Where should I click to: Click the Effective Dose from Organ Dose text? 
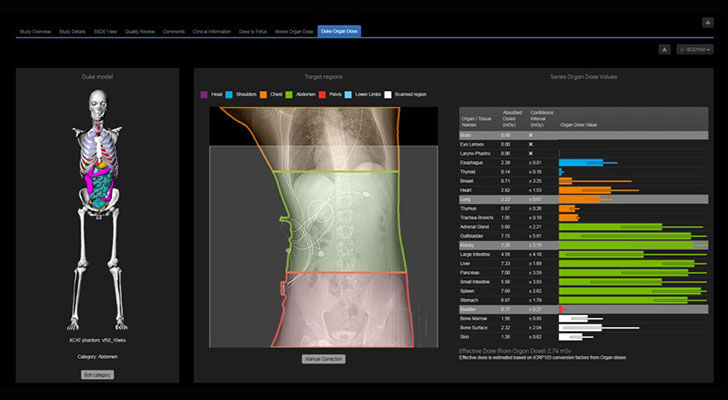click(515, 351)
